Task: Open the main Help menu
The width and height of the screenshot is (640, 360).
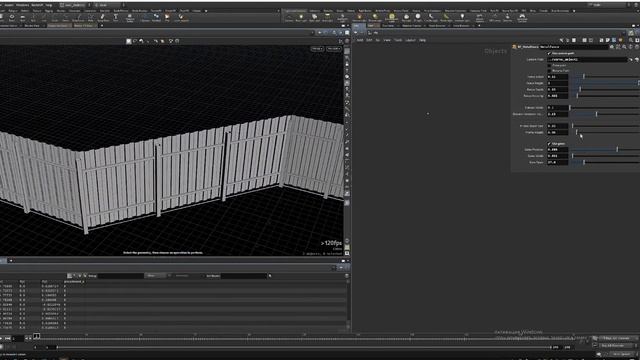Action: pos(49,5)
